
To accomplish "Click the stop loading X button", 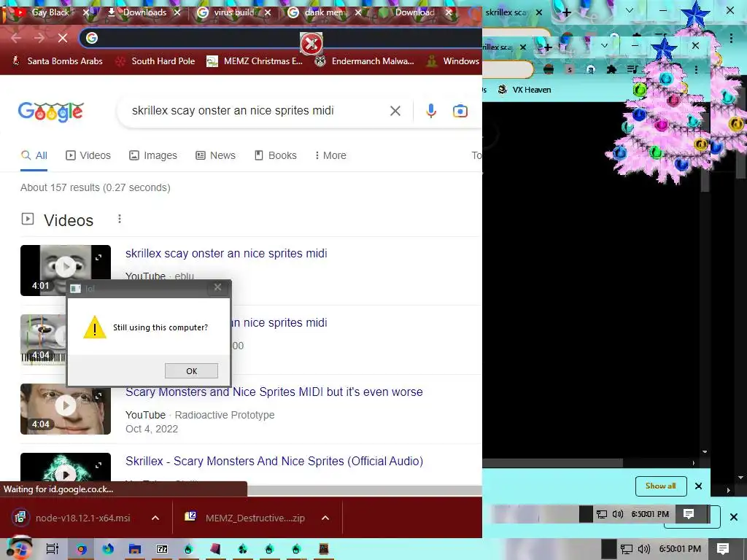I will [63, 38].
